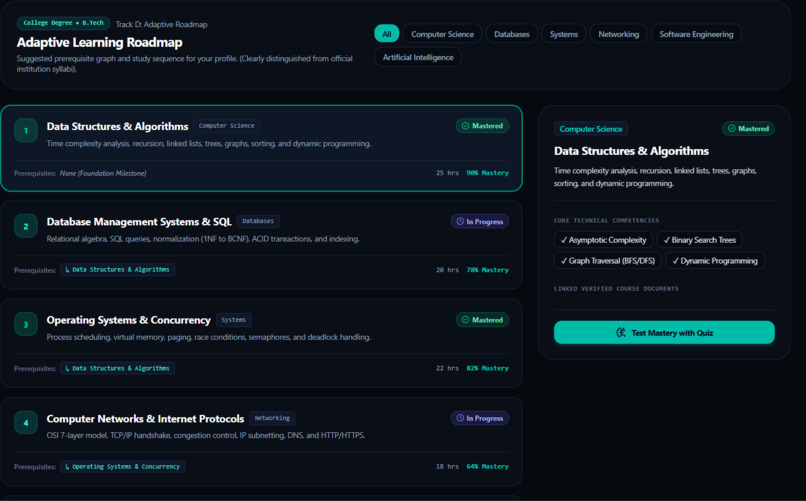Filter roadmap by Networking
Screen dimensions: 806x501
pos(618,34)
